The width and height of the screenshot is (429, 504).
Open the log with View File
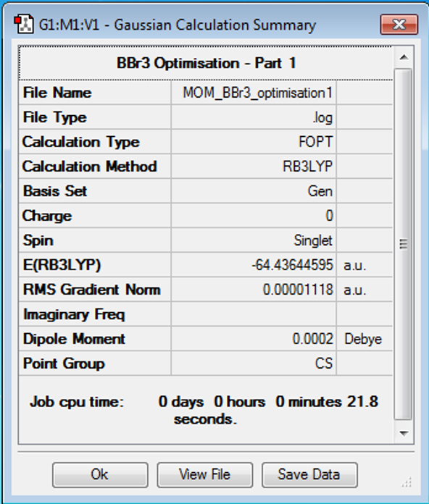point(205,474)
